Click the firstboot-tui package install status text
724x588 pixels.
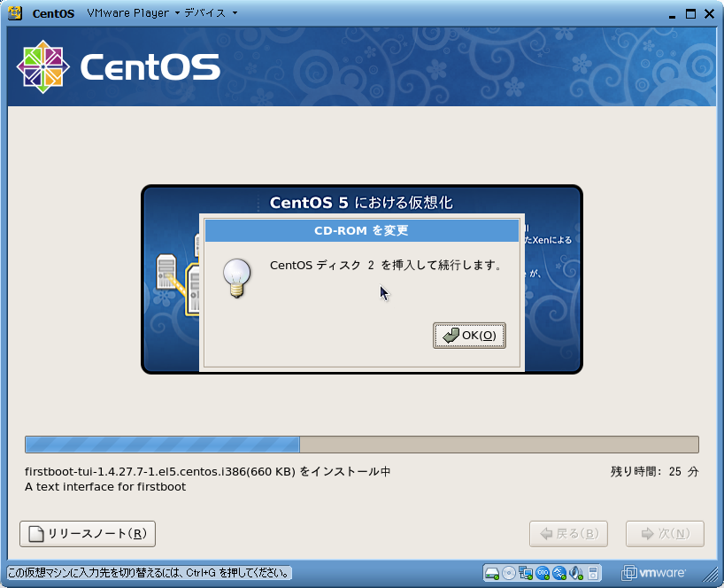click(x=208, y=472)
